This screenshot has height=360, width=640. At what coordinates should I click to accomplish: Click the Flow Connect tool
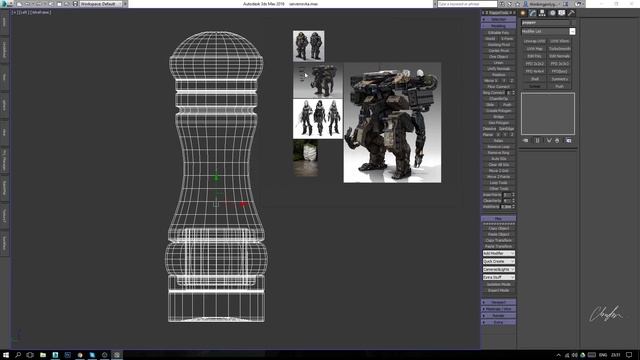(498, 87)
